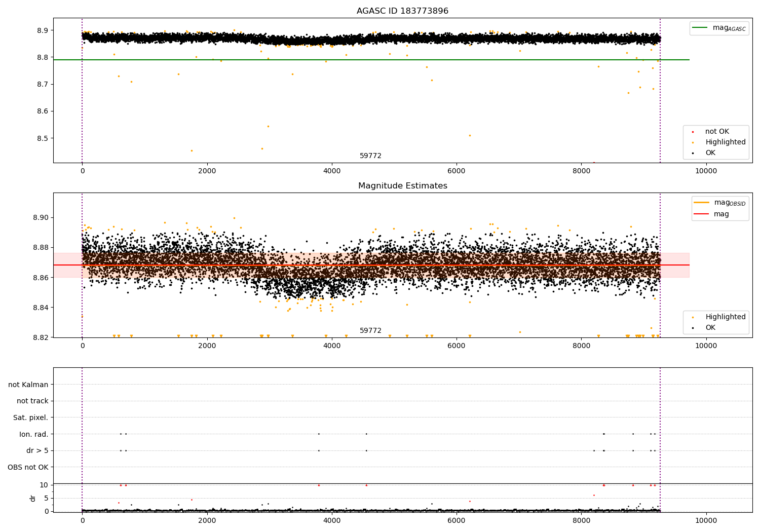Click the 'Ion. rad.' row label
This screenshot has width=760, height=532.
tap(34, 434)
